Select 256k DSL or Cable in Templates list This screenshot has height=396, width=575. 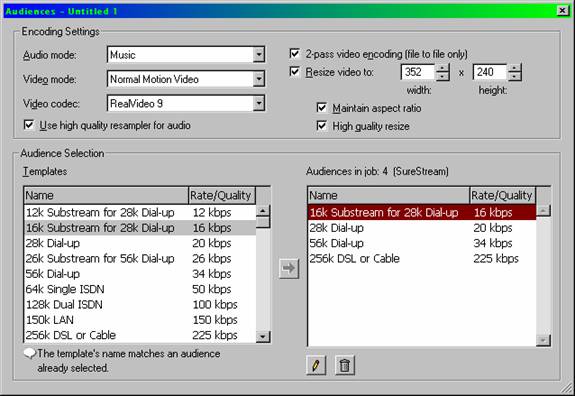(x=140, y=336)
